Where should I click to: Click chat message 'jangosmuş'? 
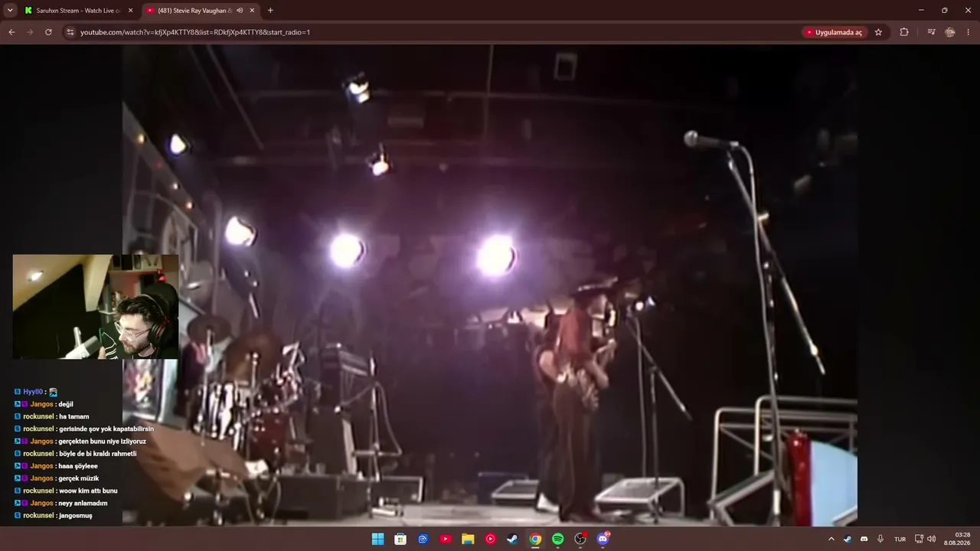[x=75, y=516]
